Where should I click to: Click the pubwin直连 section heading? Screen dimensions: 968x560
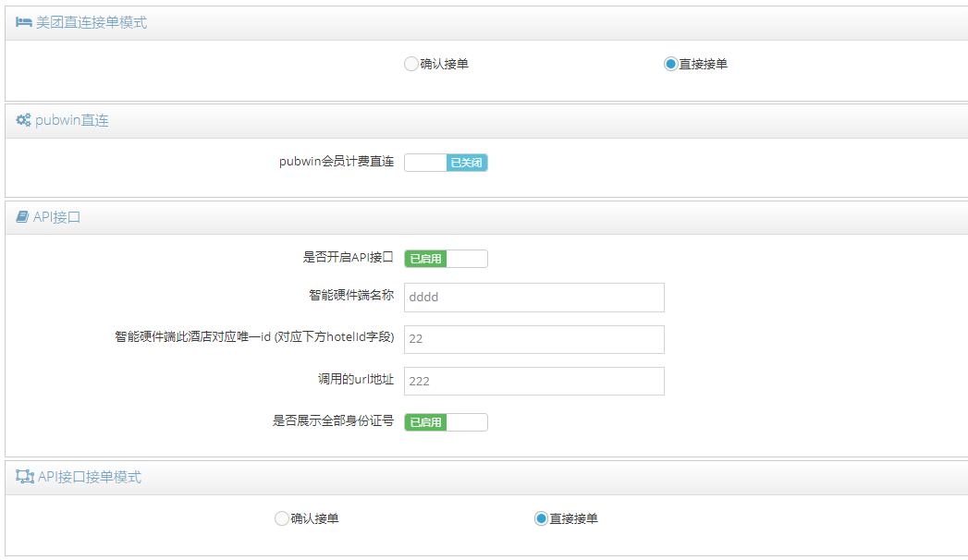pyautogui.click(x=71, y=119)
